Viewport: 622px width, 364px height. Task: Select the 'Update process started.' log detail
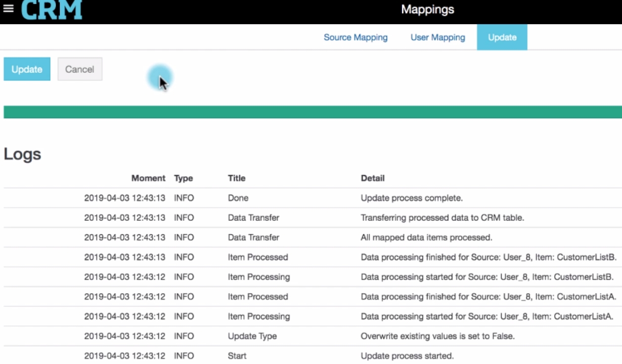coord(407,356)
